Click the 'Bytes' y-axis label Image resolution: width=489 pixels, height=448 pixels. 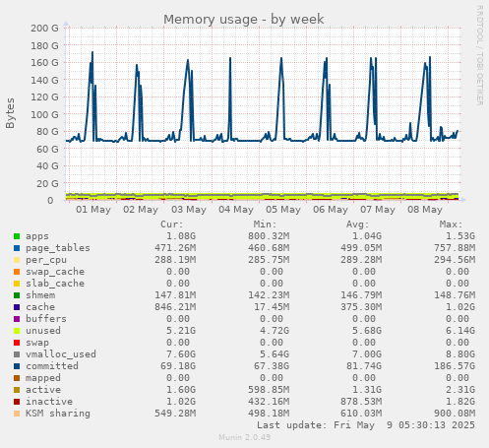coord(10,113)
